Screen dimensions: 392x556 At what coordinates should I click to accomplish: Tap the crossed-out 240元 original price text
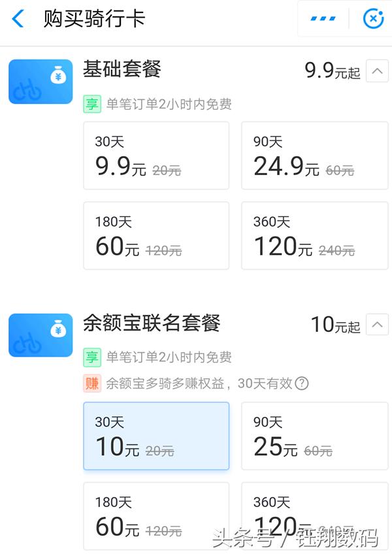tap(338, 250)
